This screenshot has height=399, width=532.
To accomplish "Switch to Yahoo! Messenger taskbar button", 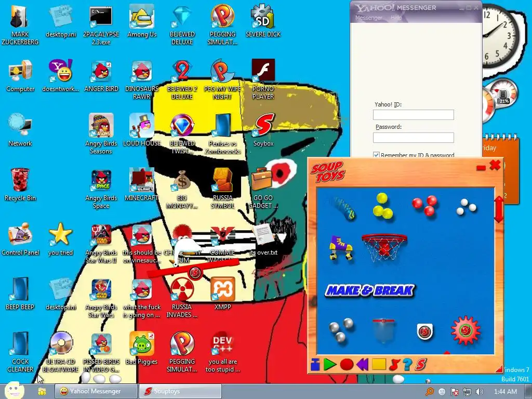I will [x=96, y=391].
